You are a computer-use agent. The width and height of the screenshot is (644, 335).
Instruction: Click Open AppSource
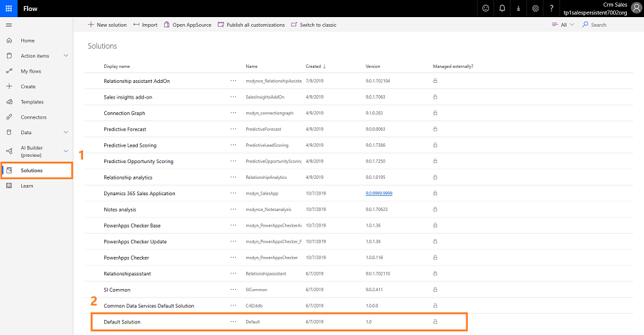[188, 25]
